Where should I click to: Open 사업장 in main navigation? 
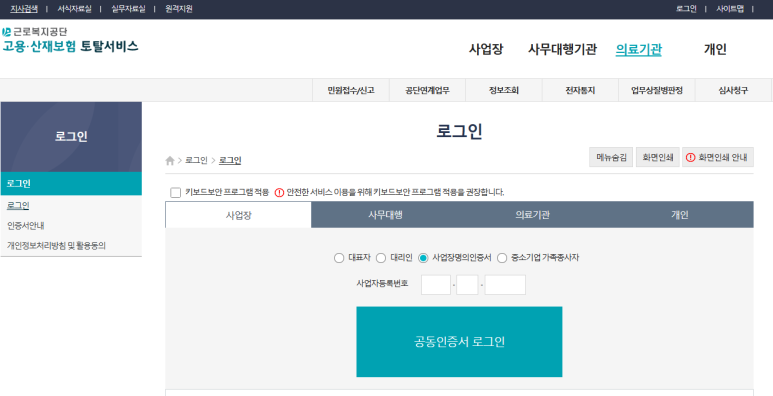pyautogui.click(x=486, y=49)
